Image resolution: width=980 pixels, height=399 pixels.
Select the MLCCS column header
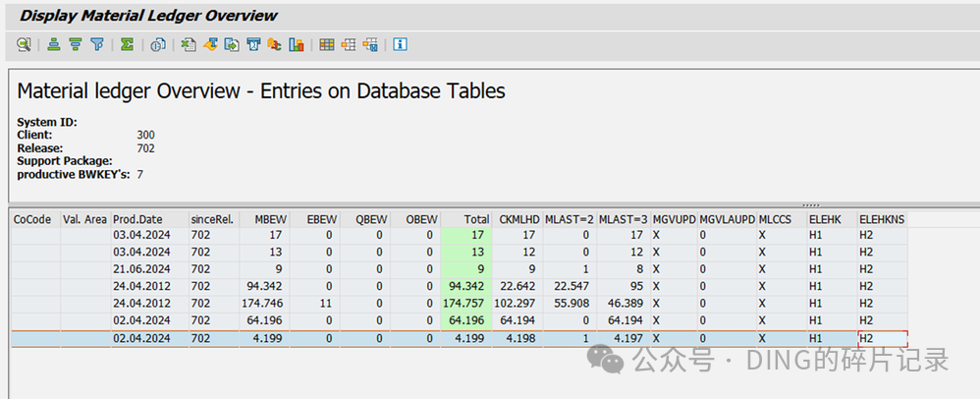click(782, 219)
